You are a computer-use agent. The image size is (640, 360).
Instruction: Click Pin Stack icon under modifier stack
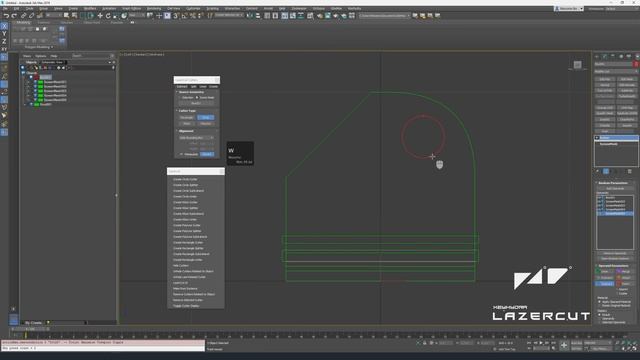pos(598,171)
